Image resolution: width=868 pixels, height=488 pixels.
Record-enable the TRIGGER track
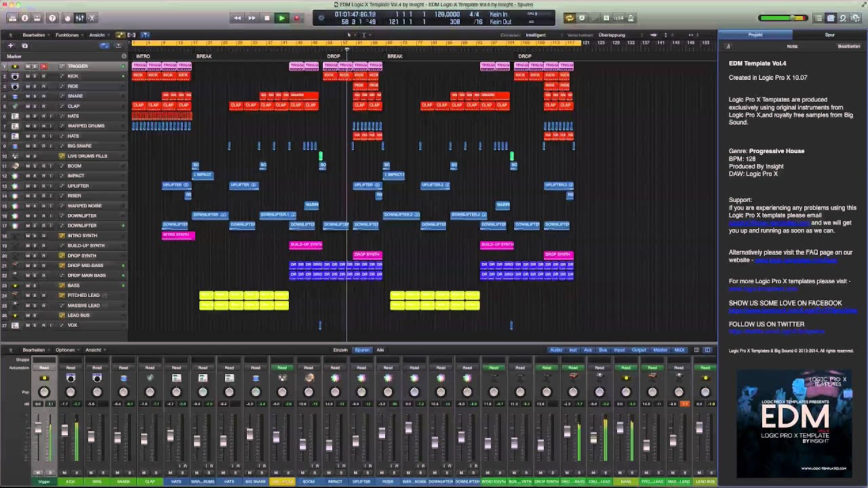[x=44, y=66]
